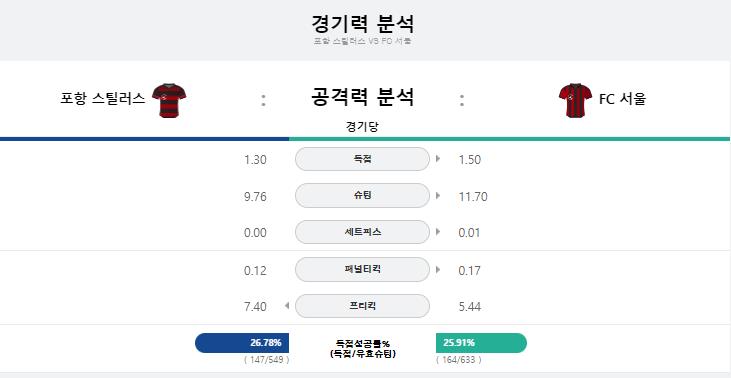Click the 포항 스틸러스 team name

(x=103, y=99)
